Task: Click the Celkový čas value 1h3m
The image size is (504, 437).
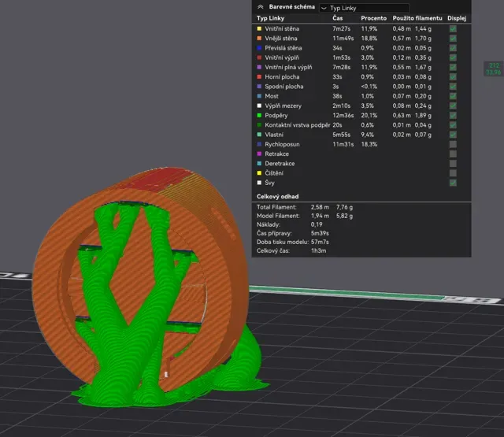Action: click(x=318, y=250)
